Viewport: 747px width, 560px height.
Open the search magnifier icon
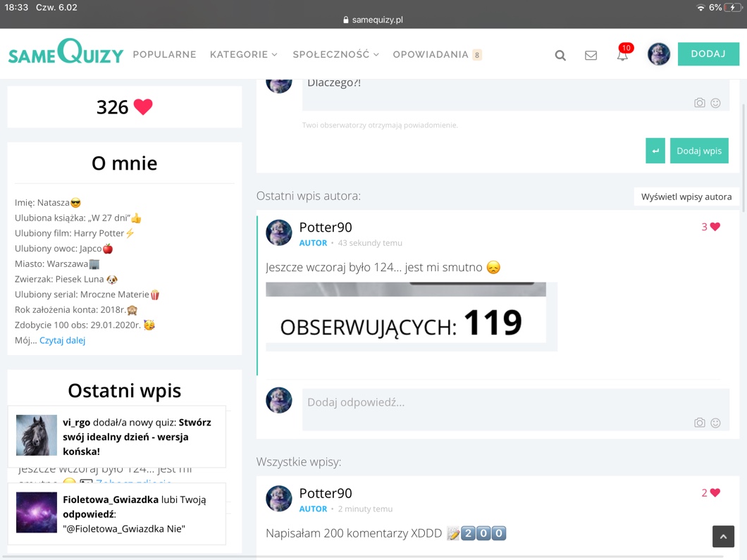560,55
